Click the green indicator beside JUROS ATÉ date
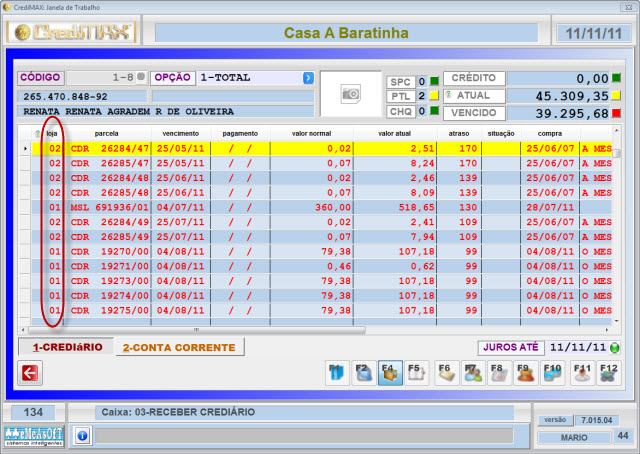This screenshot has height=454, width=640. [x=615, y=348]
